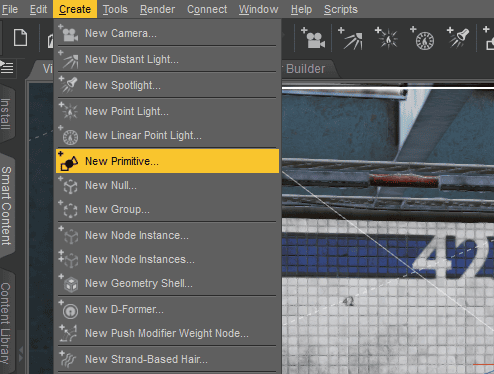Choose New Node Instances... entry
This screenshot has width=494, height=374.
(167, 259)
